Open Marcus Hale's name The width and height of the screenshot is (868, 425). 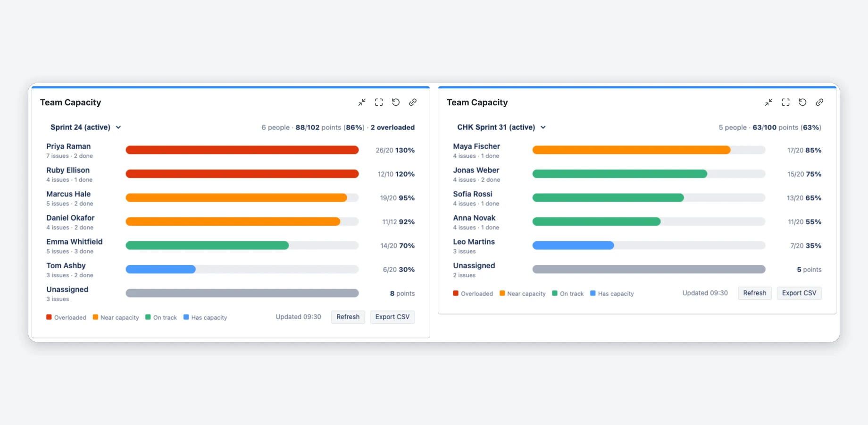click(x=68, y=194)
